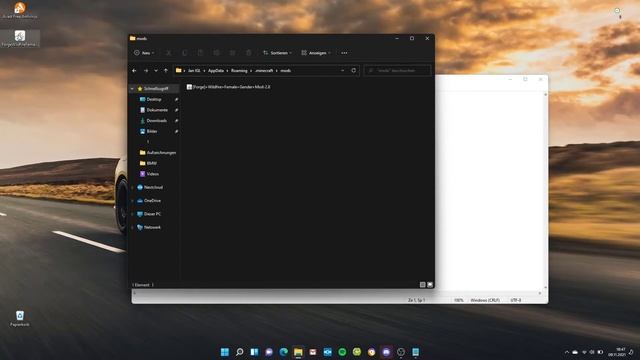Click UTF-8 encoding in Notepad status bar
The height and width of the screenshot is (360, 640).
516,300
